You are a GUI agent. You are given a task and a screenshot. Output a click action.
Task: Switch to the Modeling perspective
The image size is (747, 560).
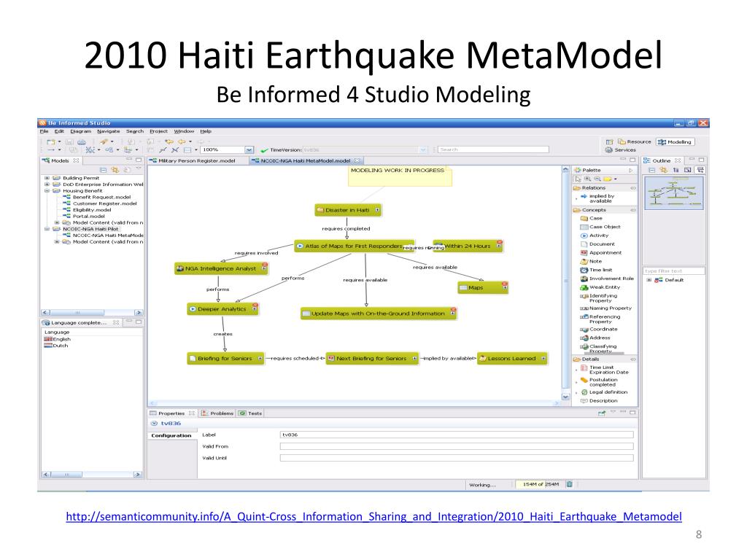click(x=675, y=142)
